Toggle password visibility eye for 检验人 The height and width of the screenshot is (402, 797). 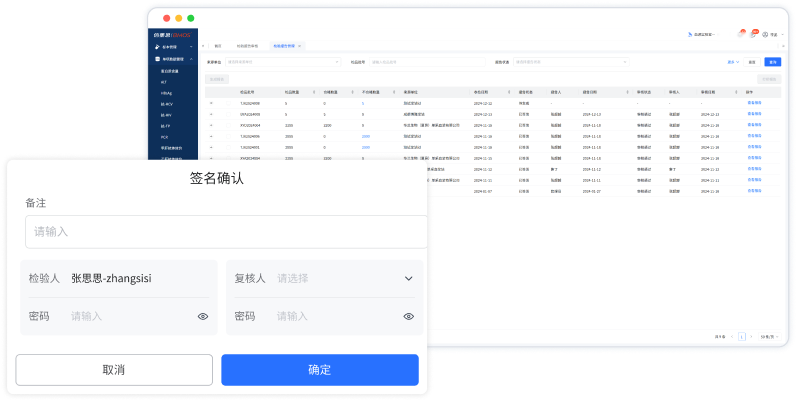203,316
